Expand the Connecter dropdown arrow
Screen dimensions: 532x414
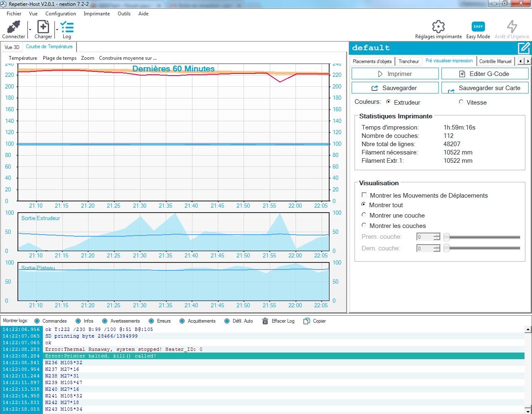[x=30, y=30]
